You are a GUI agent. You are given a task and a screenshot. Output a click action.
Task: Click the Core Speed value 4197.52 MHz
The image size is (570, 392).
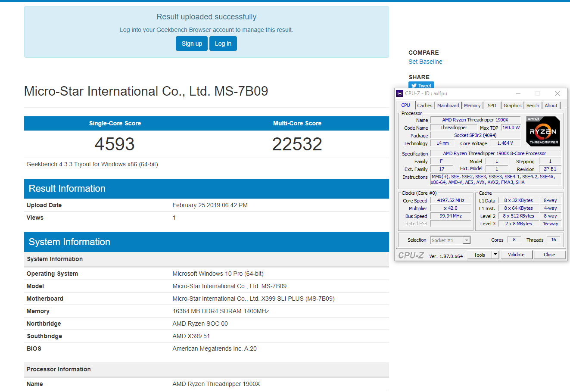coord(451,200)
